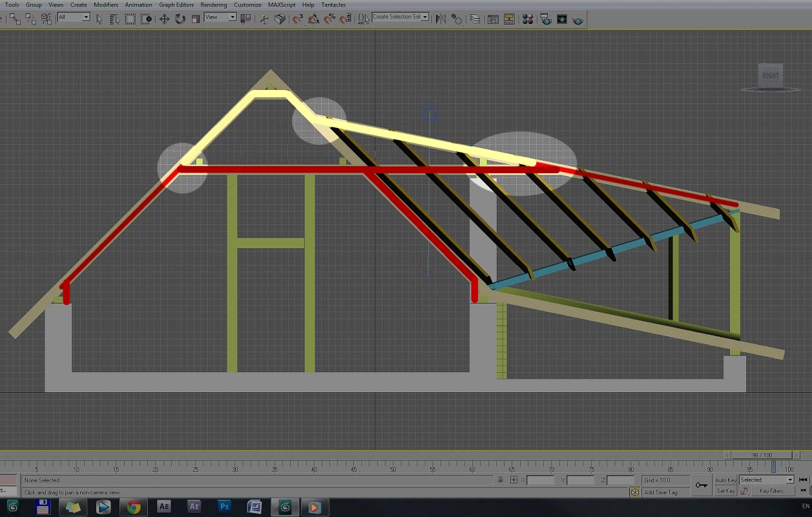Image resolution: width=812 pixels, height=517 pixels.
Task: Open the Graph Editors menu
Action: tap(176, 5)
